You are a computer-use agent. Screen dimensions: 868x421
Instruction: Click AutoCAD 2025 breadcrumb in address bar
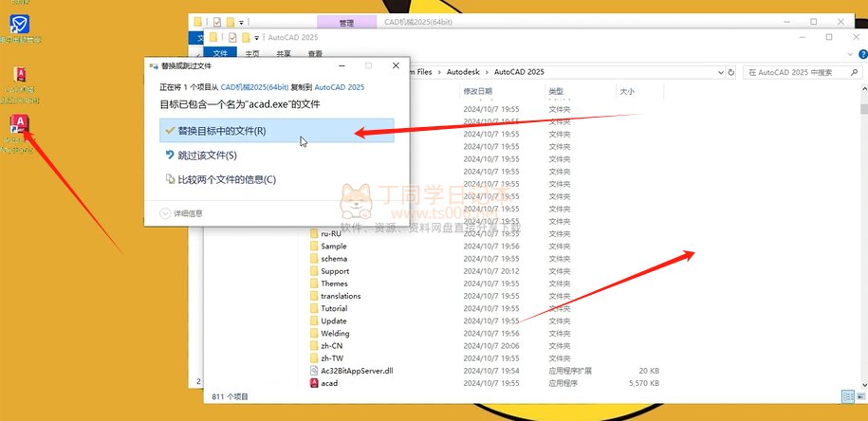point(519,72)
